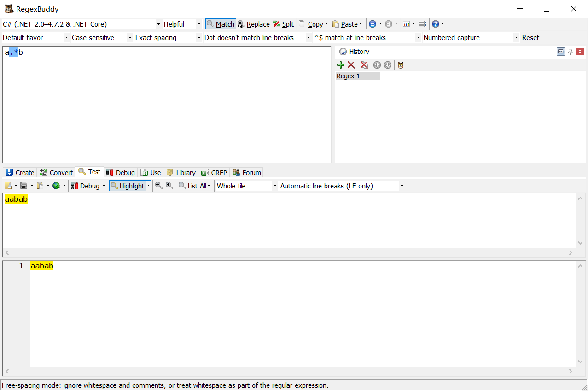The image size is (588, 391).
Task: Toggle ^$ match at line breaks option
Action: [367, 37]
